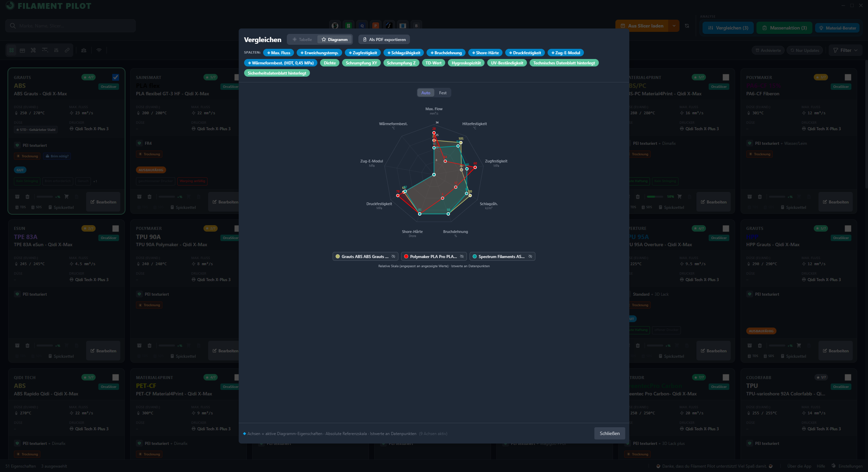Toggle the Erweichungstemp. column chip
868x472 pixels.
click(319, 53)
